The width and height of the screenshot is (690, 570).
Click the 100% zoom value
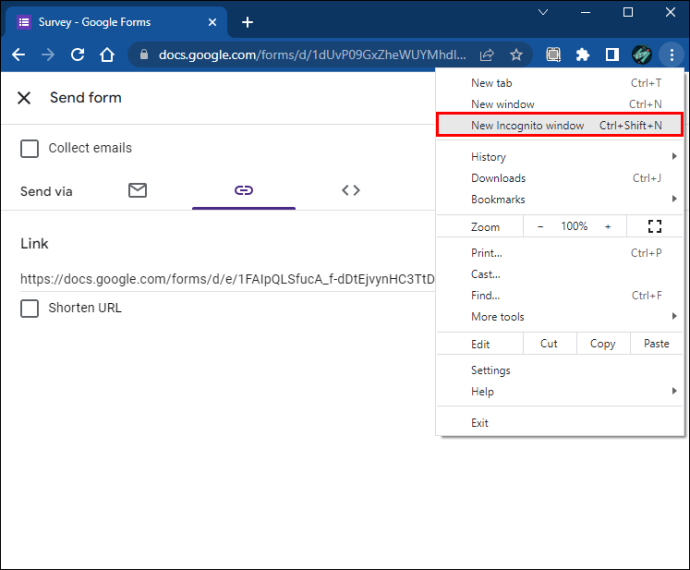point(574,226)
